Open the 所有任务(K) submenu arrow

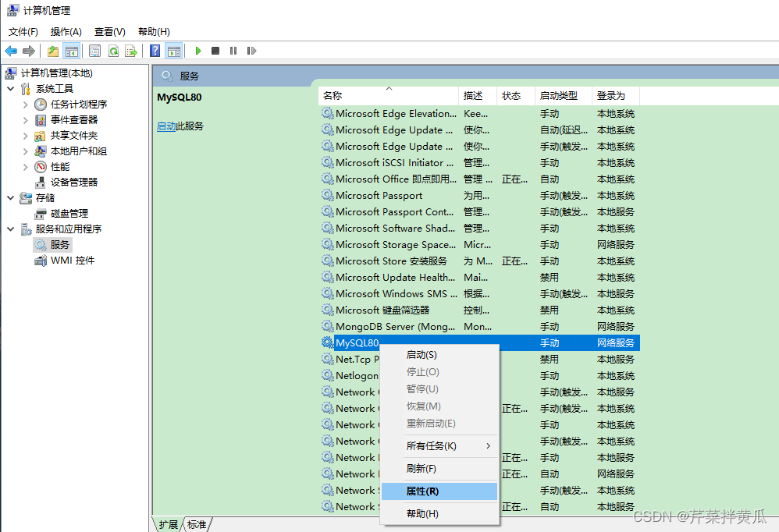[489, 445]
